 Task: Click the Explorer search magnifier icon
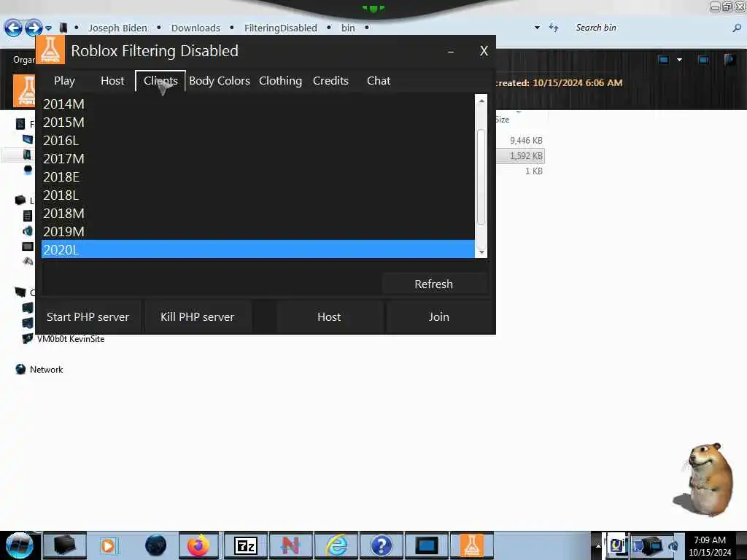(x=737, y=28)
